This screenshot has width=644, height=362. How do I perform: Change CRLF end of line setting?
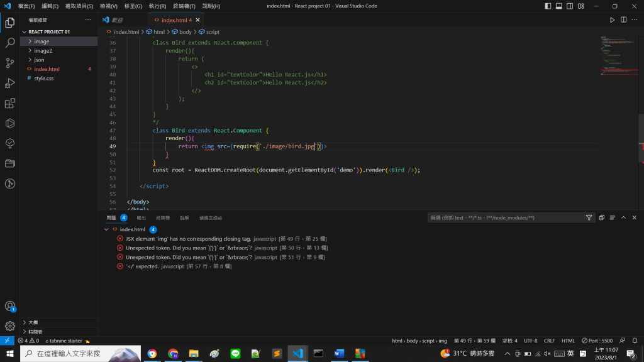click(549, 341)
